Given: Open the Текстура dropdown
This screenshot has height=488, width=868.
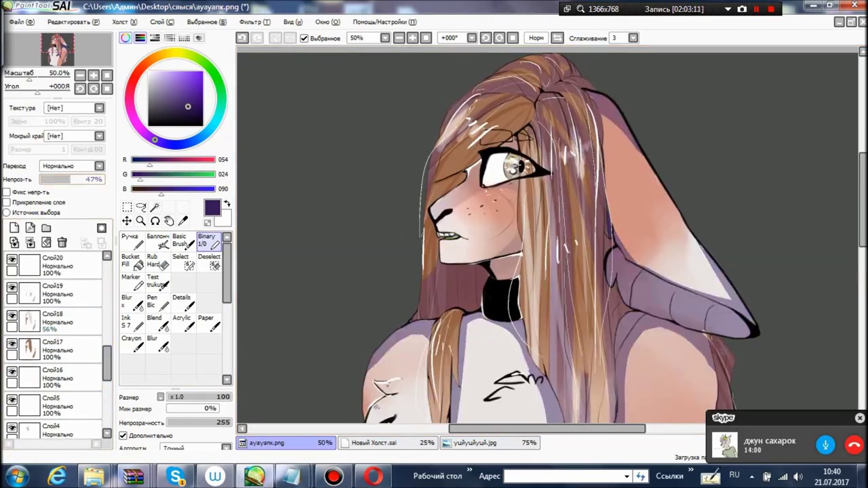Looking at the screenshot, I should pos(75,108).
